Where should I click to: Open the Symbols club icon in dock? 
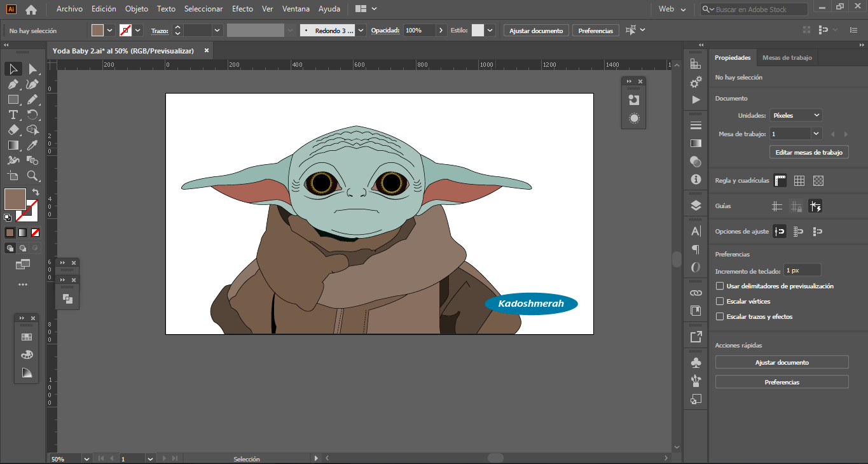(x=696, y=362)
